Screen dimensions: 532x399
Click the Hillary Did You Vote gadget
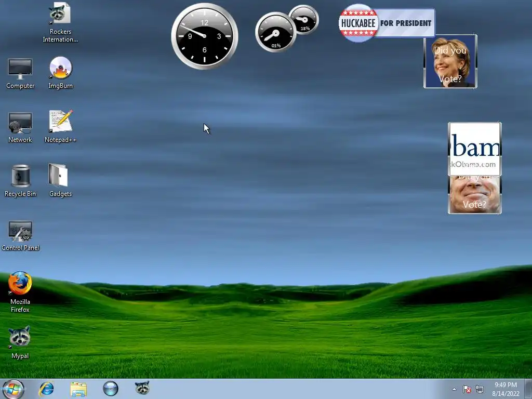(450, 61)
